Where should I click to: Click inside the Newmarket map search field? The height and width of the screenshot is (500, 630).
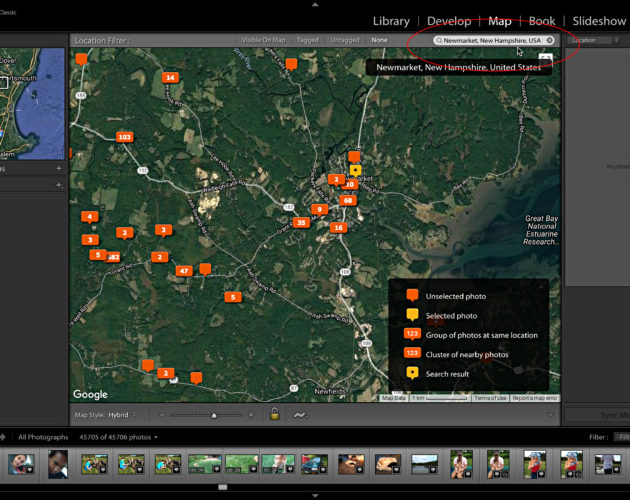coord(492,40)
